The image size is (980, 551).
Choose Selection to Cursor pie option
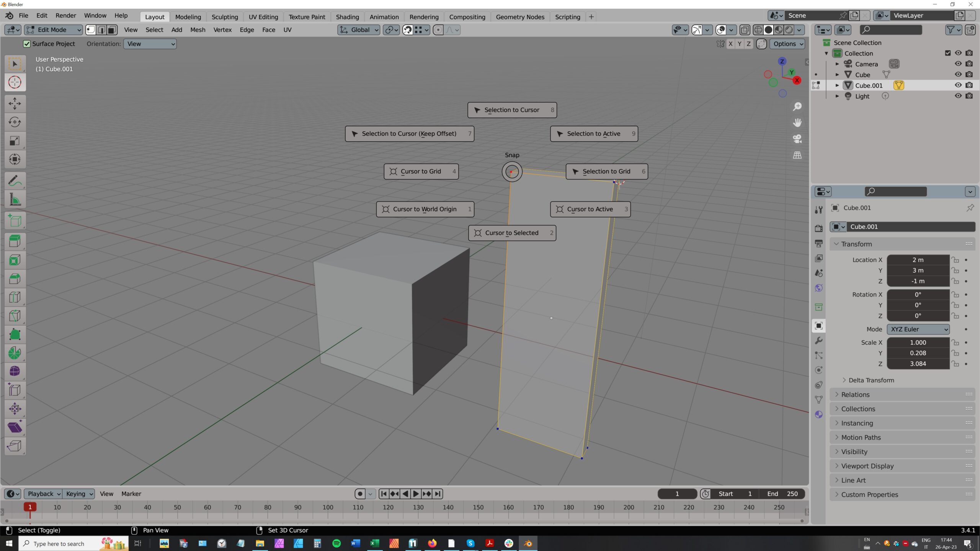point(511,110)
